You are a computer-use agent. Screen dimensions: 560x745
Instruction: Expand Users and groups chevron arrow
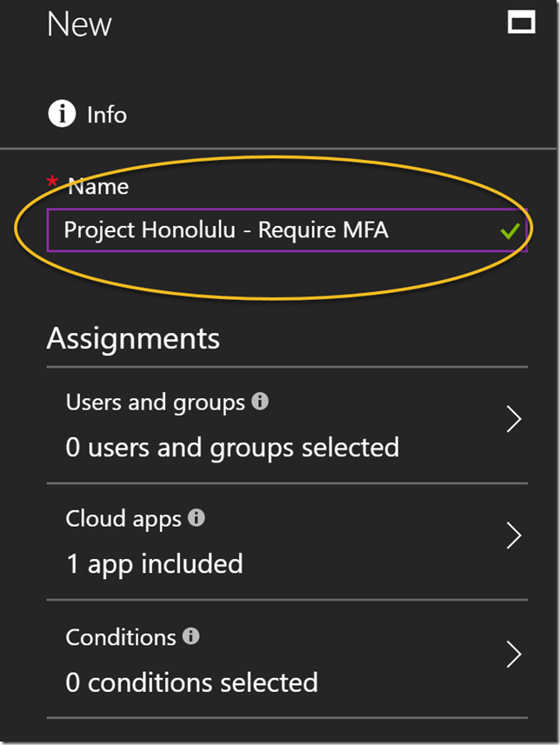pyautogui.click(x=514, y=420)
